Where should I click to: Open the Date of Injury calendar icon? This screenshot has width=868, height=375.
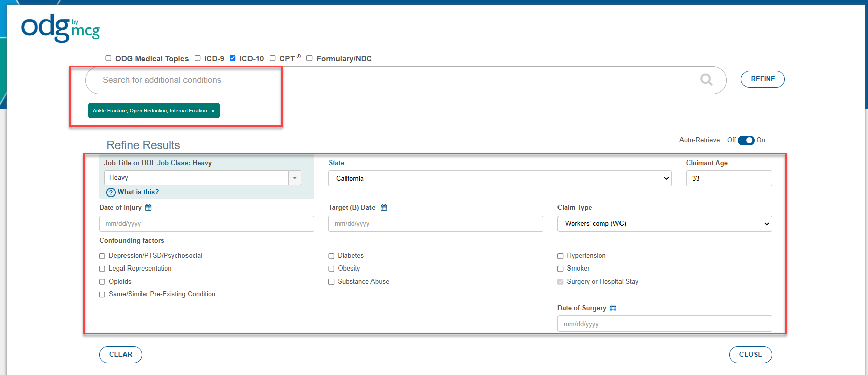click(x=148, y=208)
